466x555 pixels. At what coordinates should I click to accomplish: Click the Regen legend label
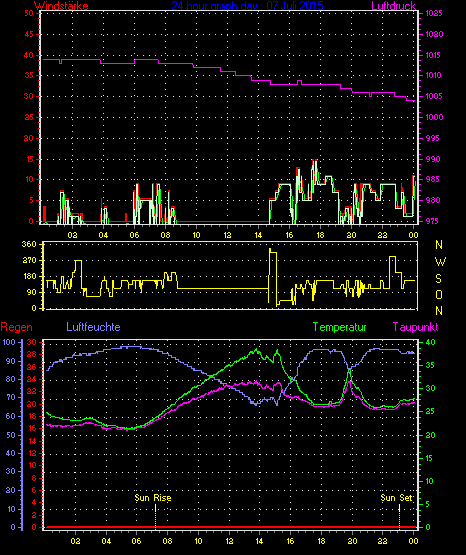16,327
